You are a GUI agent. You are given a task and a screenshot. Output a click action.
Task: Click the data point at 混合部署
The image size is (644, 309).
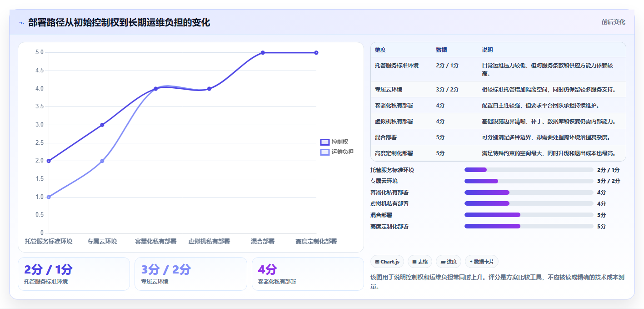pyautogui.click(x=263, y=53)
